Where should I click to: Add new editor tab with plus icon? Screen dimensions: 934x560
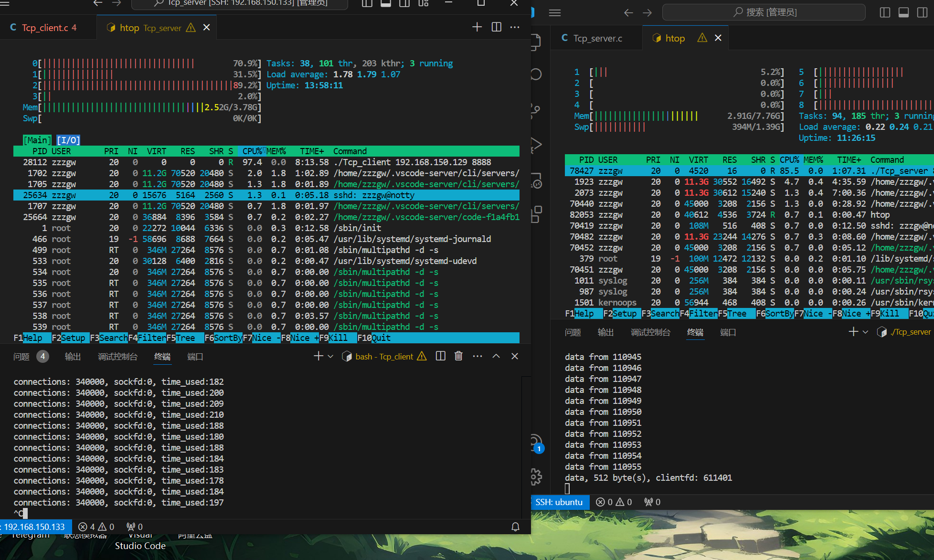click(x=477, y=27)
